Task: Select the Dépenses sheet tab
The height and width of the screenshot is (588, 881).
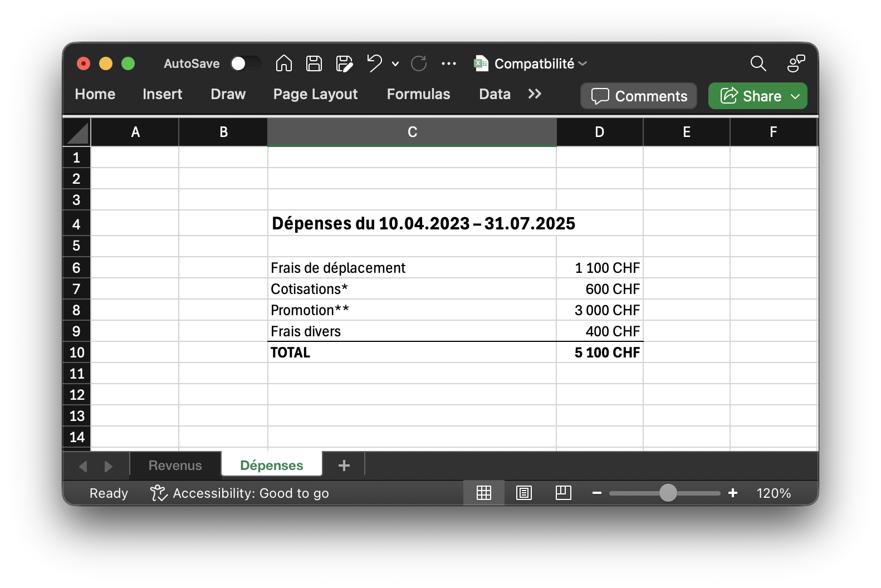Action: (x=272, y=465)
